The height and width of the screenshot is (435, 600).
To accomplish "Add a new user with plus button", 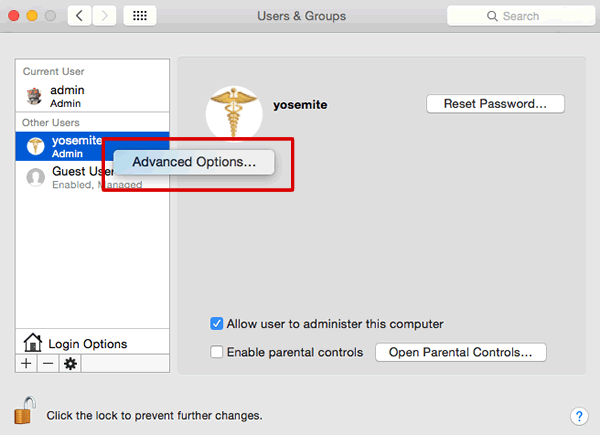I will pos(26,363).
